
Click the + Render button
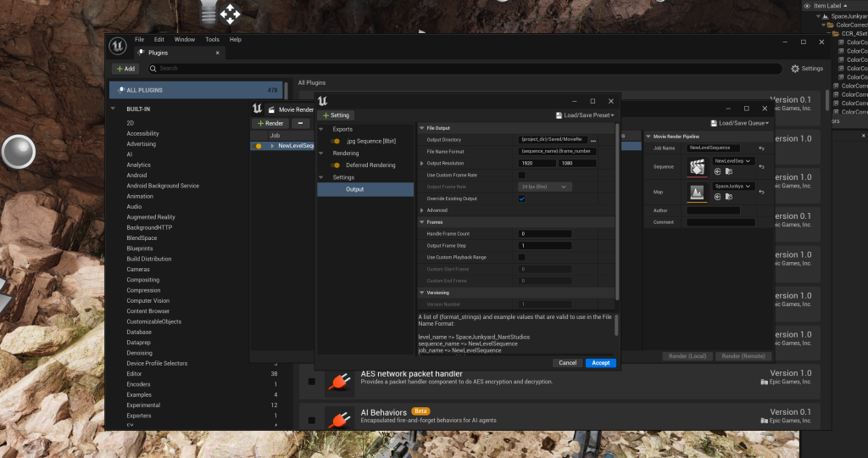click(x=270, y=123)
